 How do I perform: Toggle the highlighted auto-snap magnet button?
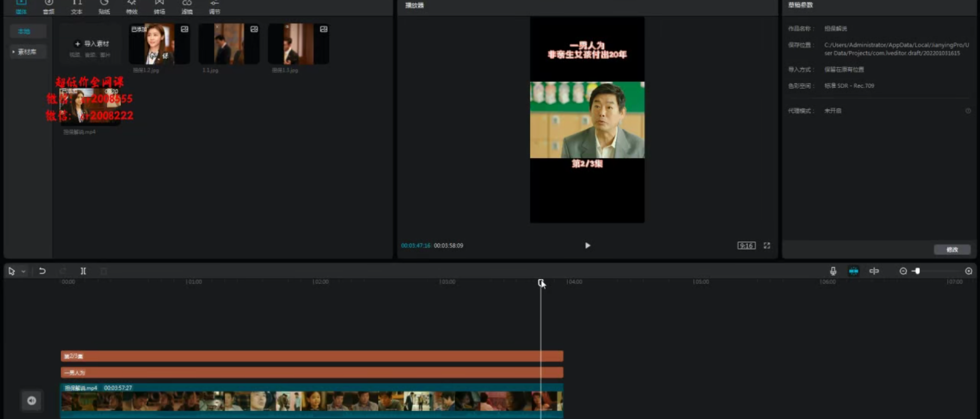[853, 271]
